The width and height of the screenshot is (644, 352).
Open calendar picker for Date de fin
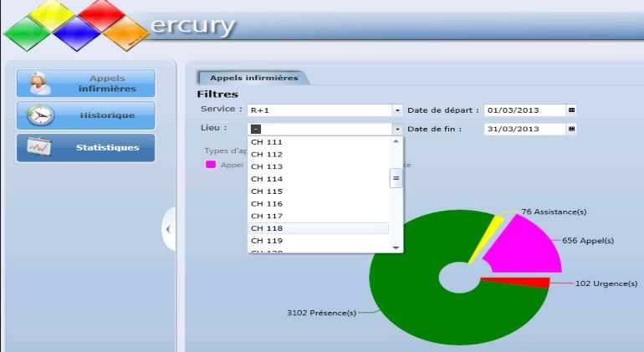[x=572, y=129]
